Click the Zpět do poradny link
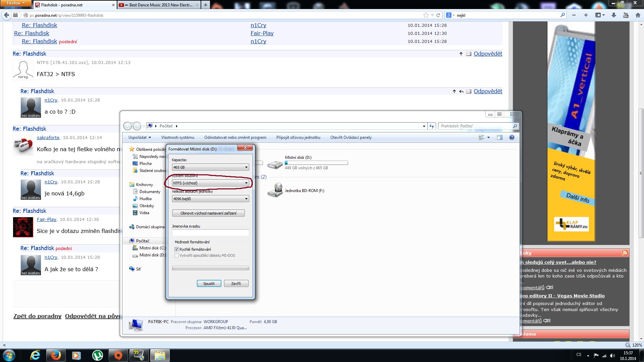The image size is (644, 362). pyautogui.click(x=37, y=316)
